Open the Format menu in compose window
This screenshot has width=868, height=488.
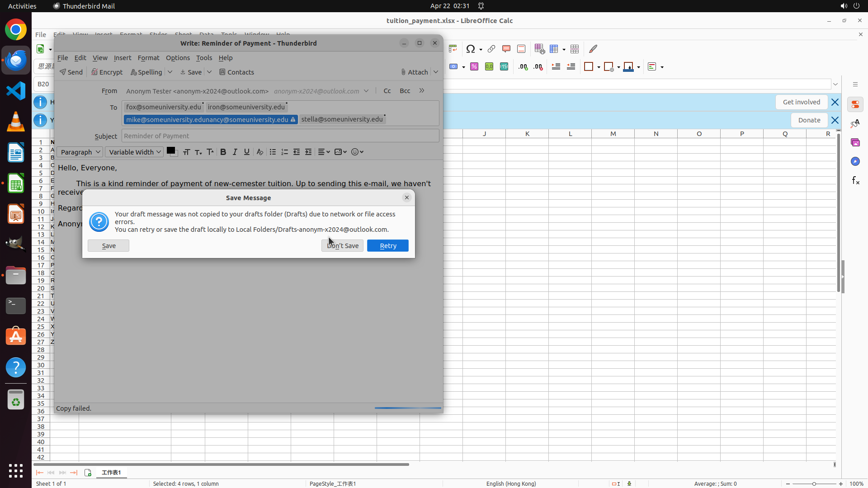pos(148,58)
